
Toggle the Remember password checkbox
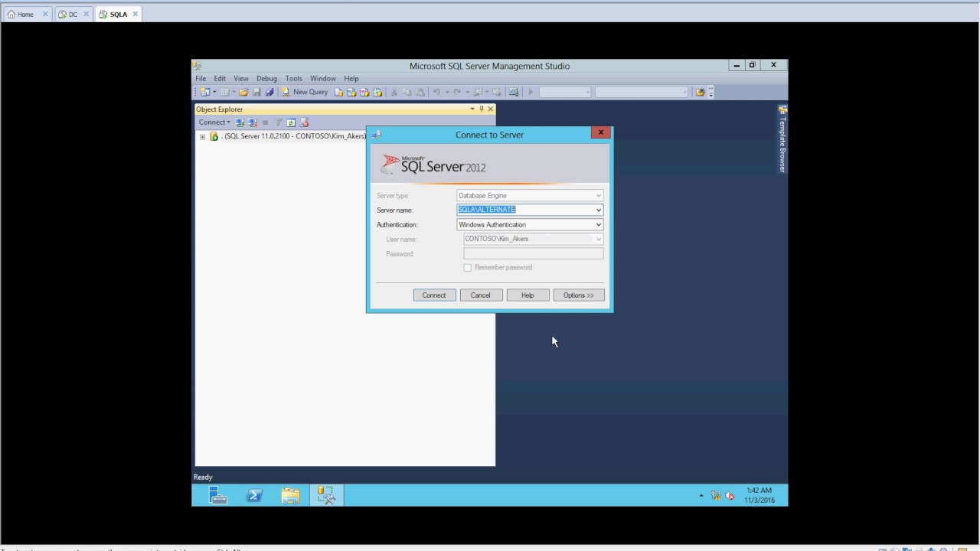(468, 267)
